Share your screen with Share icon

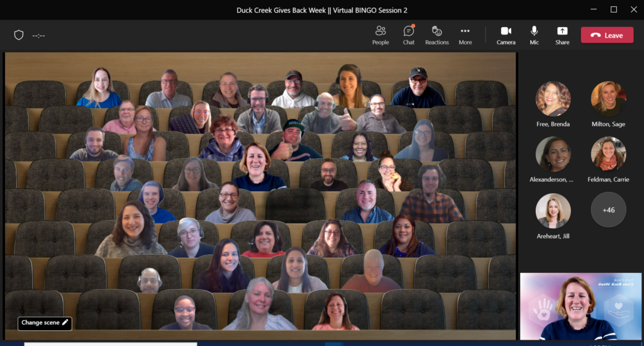point(562,35)
